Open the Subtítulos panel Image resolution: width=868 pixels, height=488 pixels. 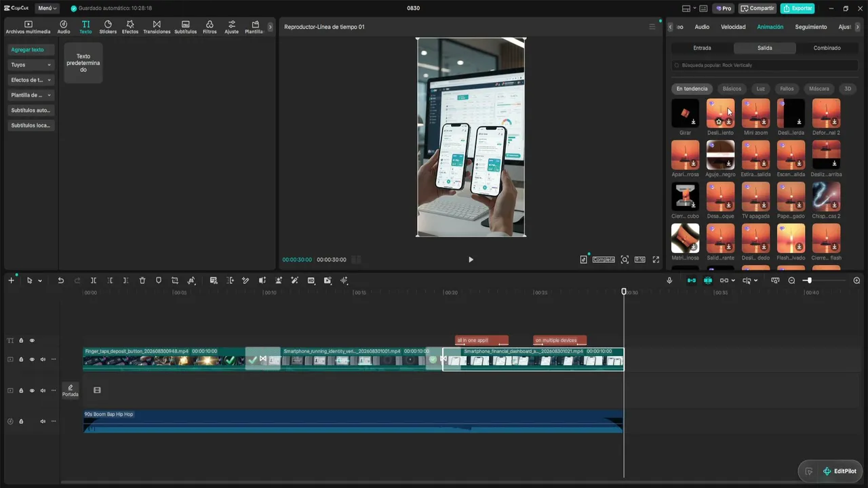[x=185, y=27]
